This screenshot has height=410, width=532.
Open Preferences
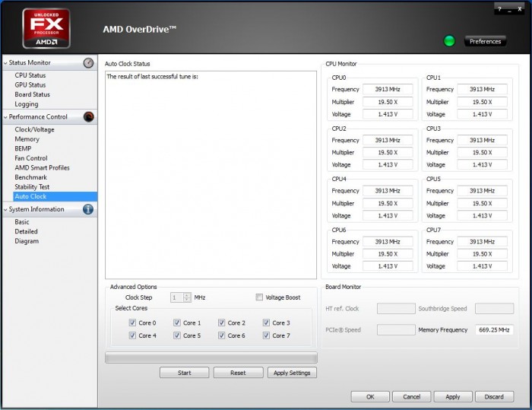coord(485,41)
